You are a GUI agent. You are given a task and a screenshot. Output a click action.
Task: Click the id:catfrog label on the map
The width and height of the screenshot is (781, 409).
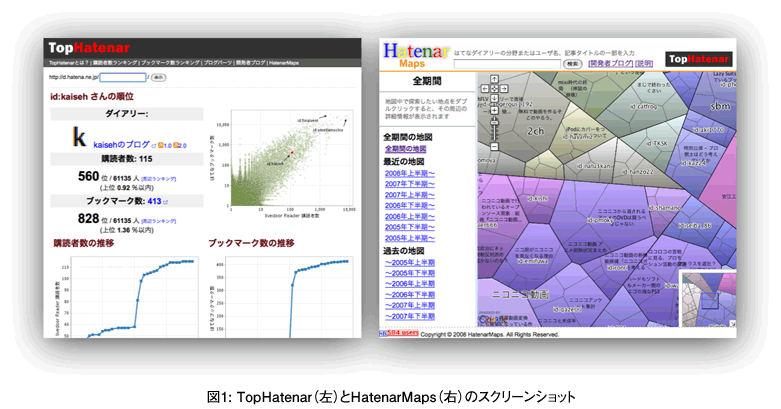643,106
